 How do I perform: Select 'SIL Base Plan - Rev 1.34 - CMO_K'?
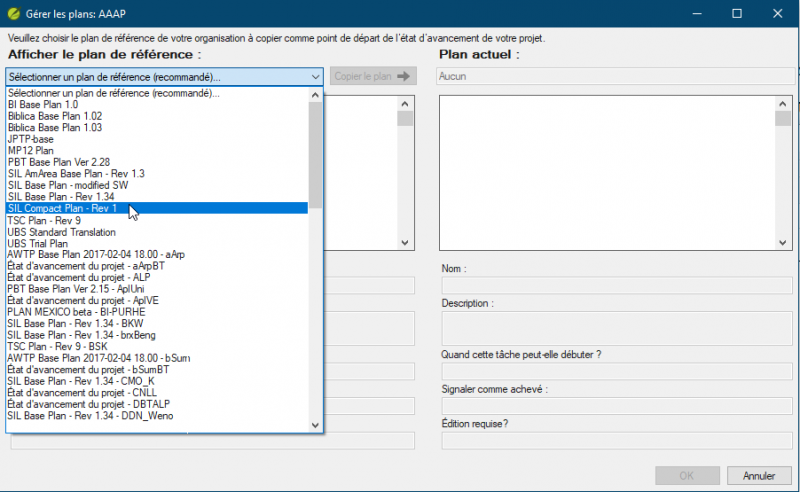tap(157, 381)
